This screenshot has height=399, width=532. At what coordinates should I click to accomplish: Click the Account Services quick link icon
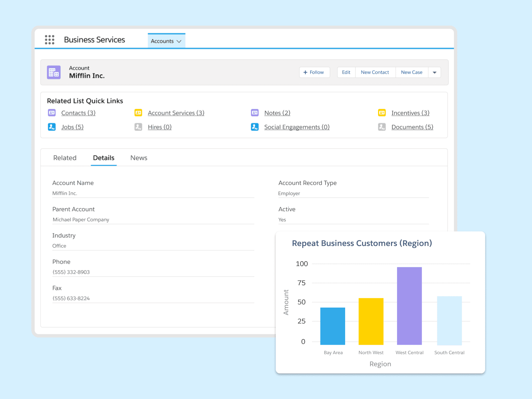tap(138, 113)
